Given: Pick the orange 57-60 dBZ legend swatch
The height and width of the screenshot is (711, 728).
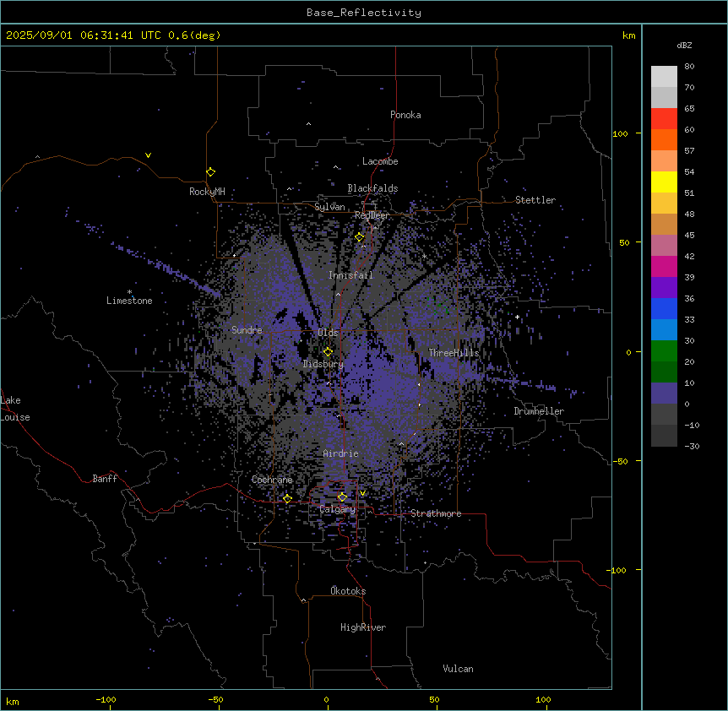Looking at the screenshot, I should pos(664,139).
